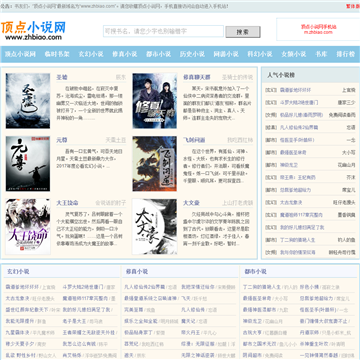Open 顶点小说网 home in navigation bar
This screenshot has width=360, height=360.
tap(20, 54)
